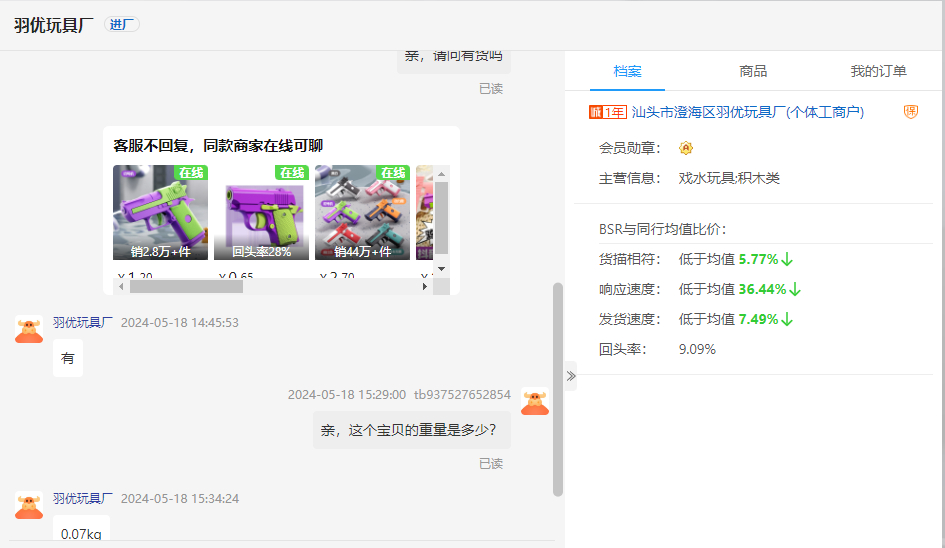Open the 我的订单 tab
The width and height of the screenshot is (945, 548).
(x=878, y=71)
